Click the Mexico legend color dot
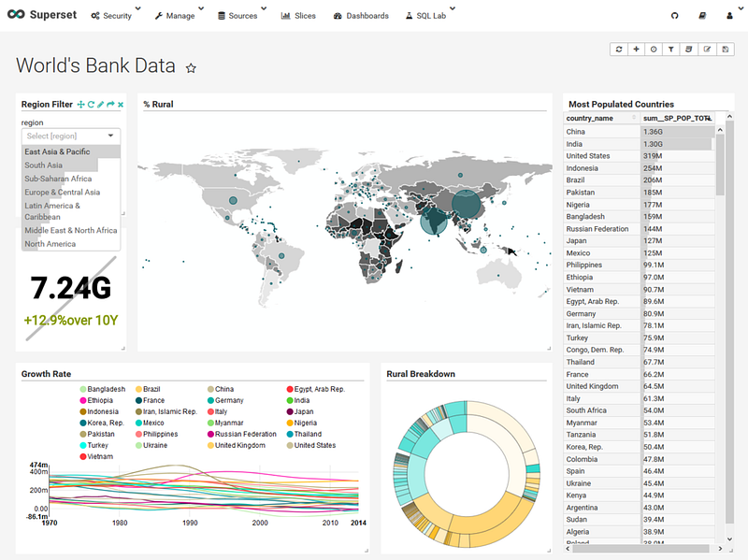The width and height of the screenshot is (748, 560). (x=138, y=424)
